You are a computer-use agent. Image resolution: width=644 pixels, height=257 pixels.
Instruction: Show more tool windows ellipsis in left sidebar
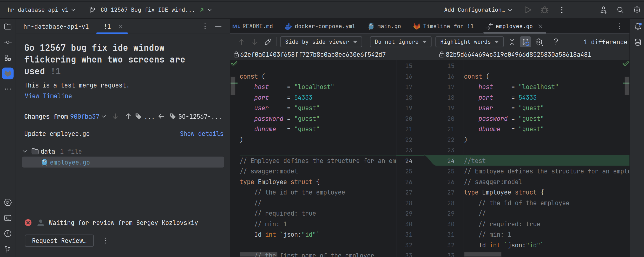[x=8, y=89]
